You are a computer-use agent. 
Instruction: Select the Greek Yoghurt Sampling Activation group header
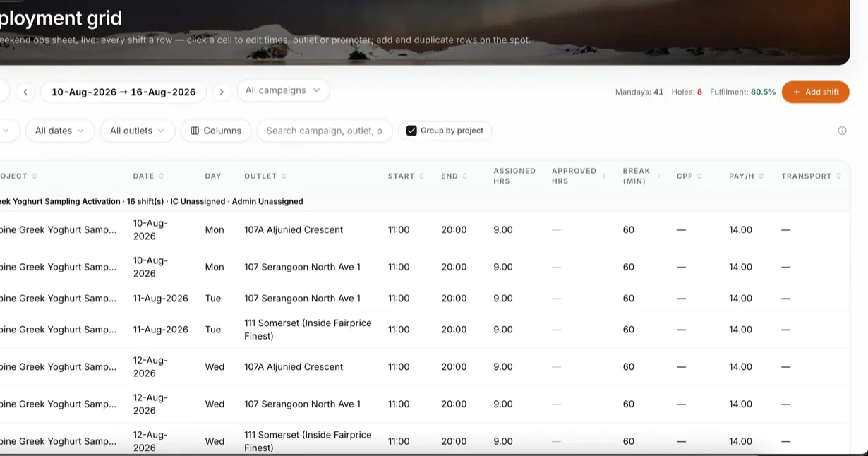coord(423,201)
